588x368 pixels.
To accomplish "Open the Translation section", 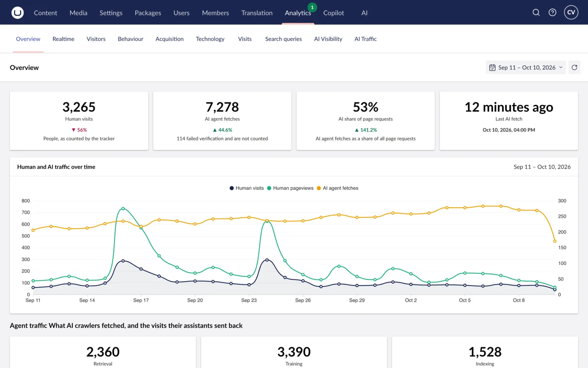I will pyautogui.click(x=257, y=13).
